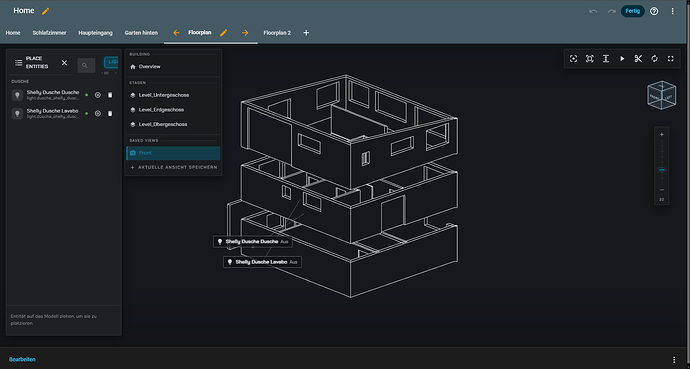690x369 pixels.
Task: Toggle auto-rotate with the circular arrows icon
Action: click(654, 58)
